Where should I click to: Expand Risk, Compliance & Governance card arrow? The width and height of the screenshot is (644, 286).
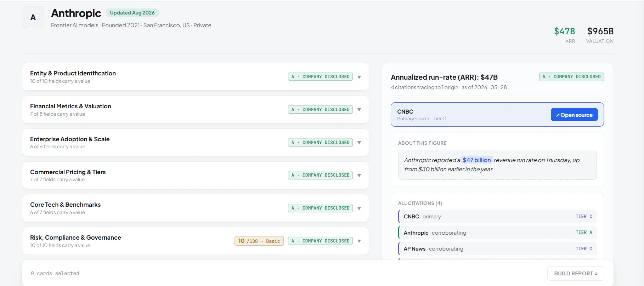[x=359, y=241]
